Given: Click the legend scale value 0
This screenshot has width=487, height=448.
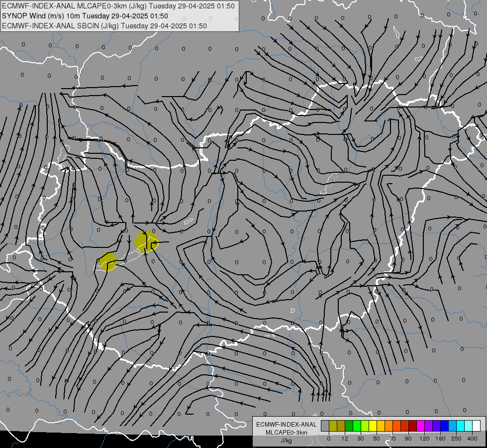Looking at the screenshot, I should point(329,439).
